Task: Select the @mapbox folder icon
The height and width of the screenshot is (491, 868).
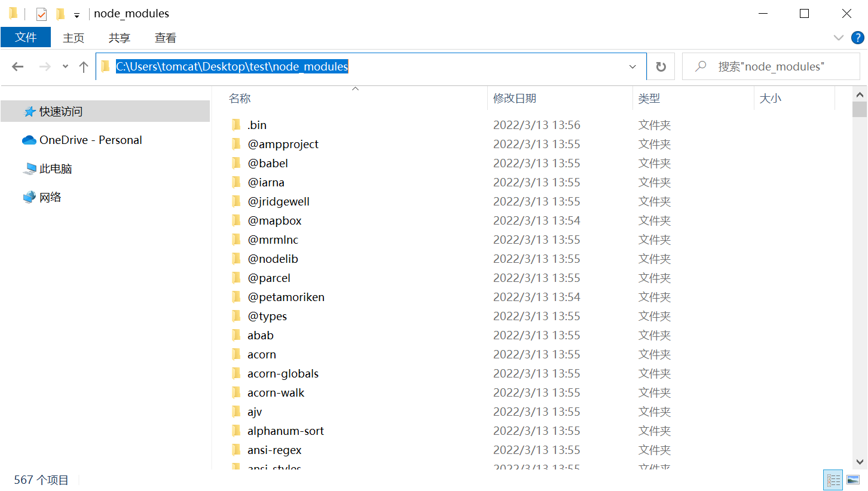Action: pyautogui.click(x=236, y=220)
